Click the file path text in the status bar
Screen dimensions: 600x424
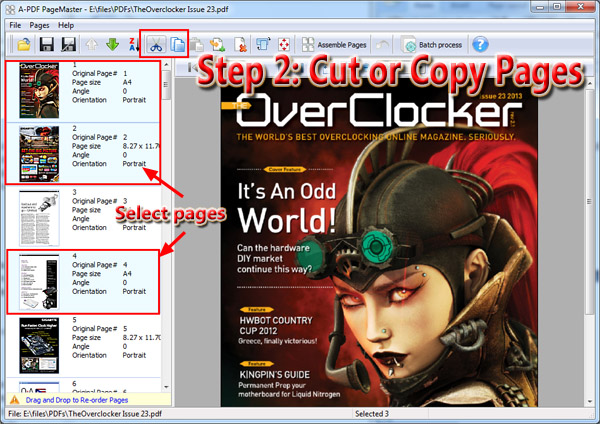(x=85, y=414)
